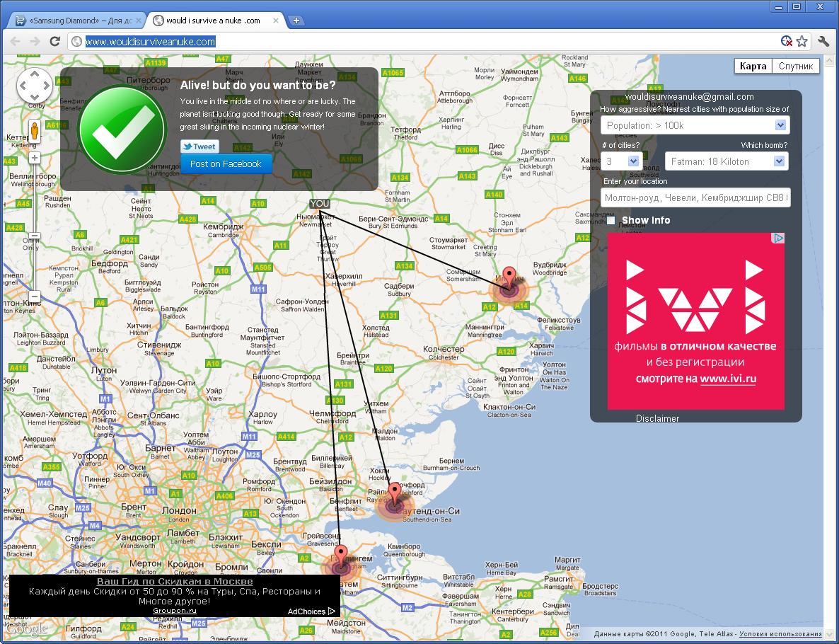Bookmark this page with the star icon
839x644 pixels.
coord(802,41)
